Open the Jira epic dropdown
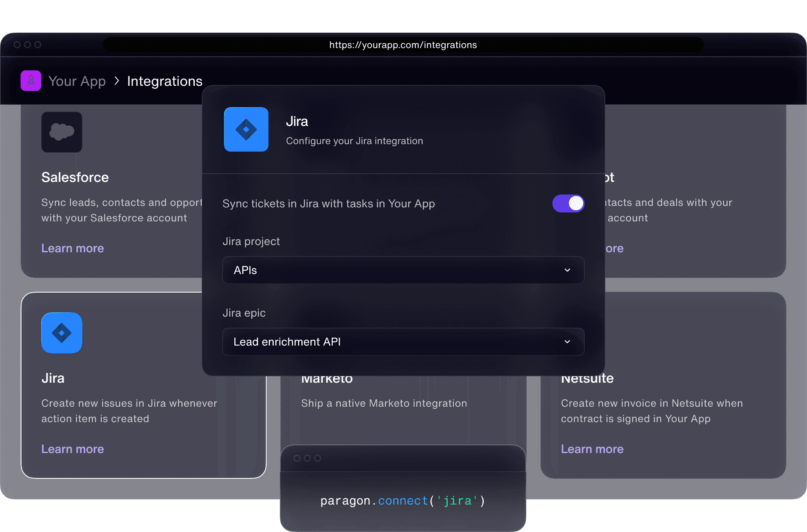The image size is (807, 532). point(403,342)
